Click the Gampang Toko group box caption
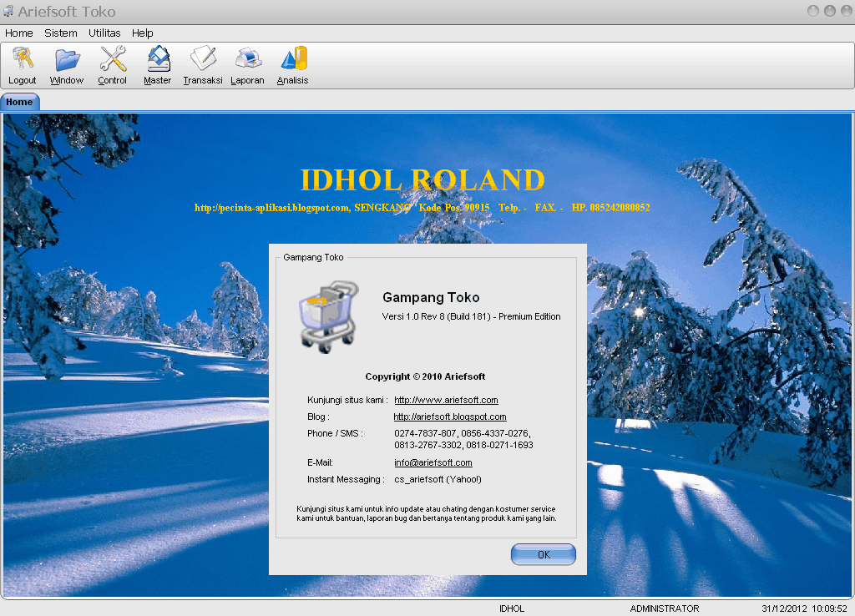This screenshot has width=855, height=616. pos(314,257)
